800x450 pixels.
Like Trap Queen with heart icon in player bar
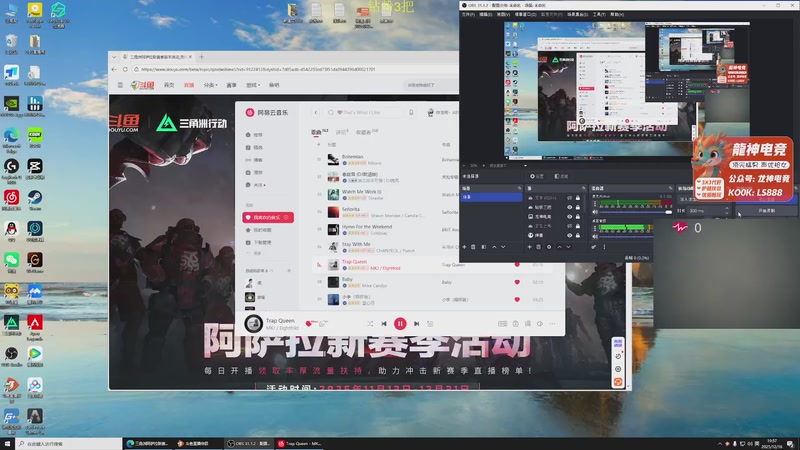[x=308, y=323]
